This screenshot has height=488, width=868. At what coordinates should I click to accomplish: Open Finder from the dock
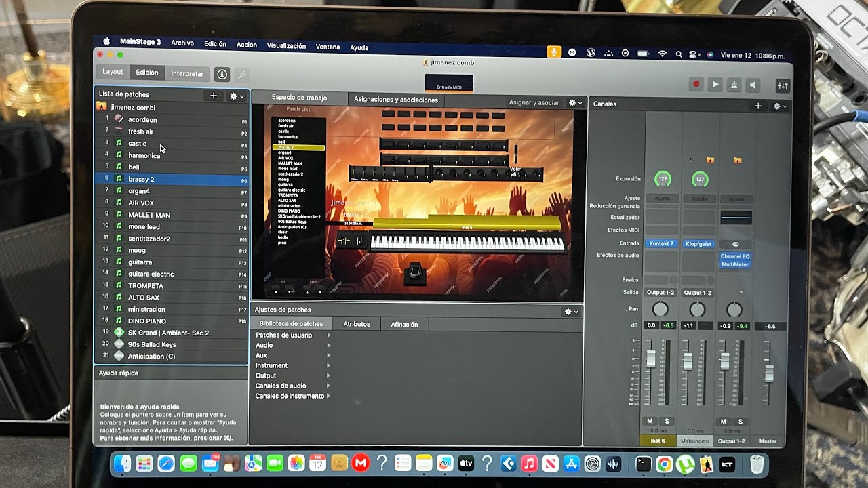click(123, 464)
